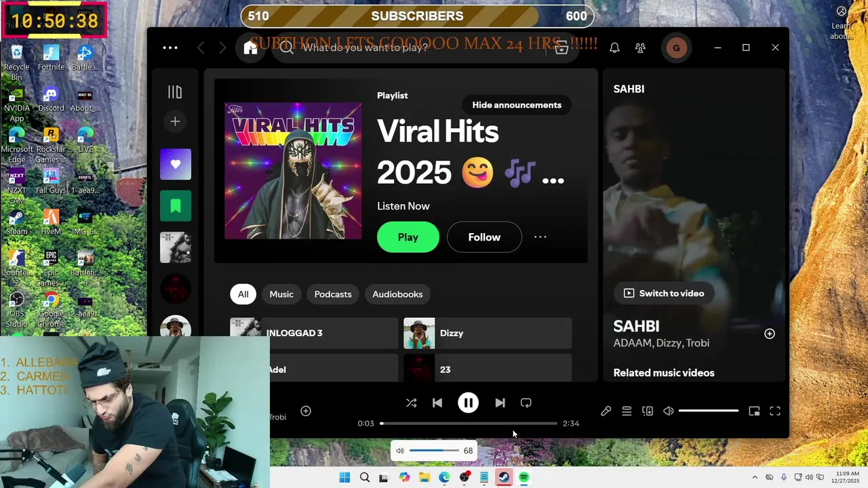868x488 pixels.
Task: Navigate back in Spotify history
Action: pyautogui.click(x=201, y=47)
